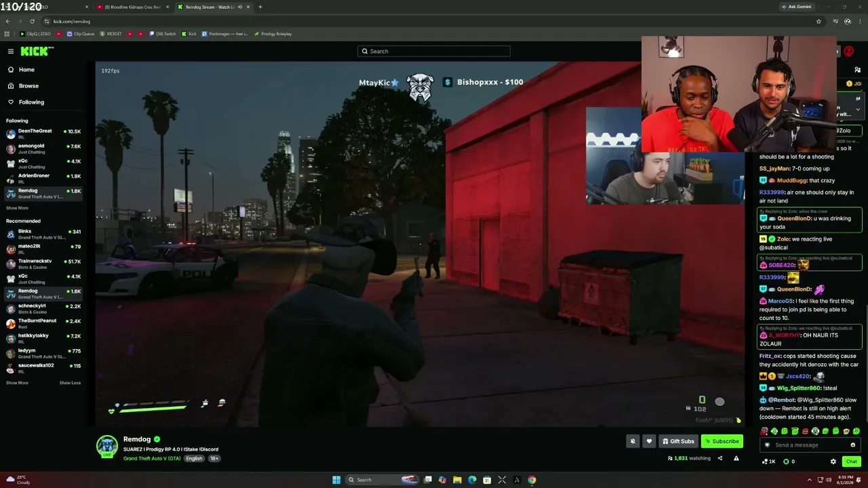Open saucewalka102 channel in Recommended
The height and width of the screenshot is (488, 868).
(x=43, y=367)
